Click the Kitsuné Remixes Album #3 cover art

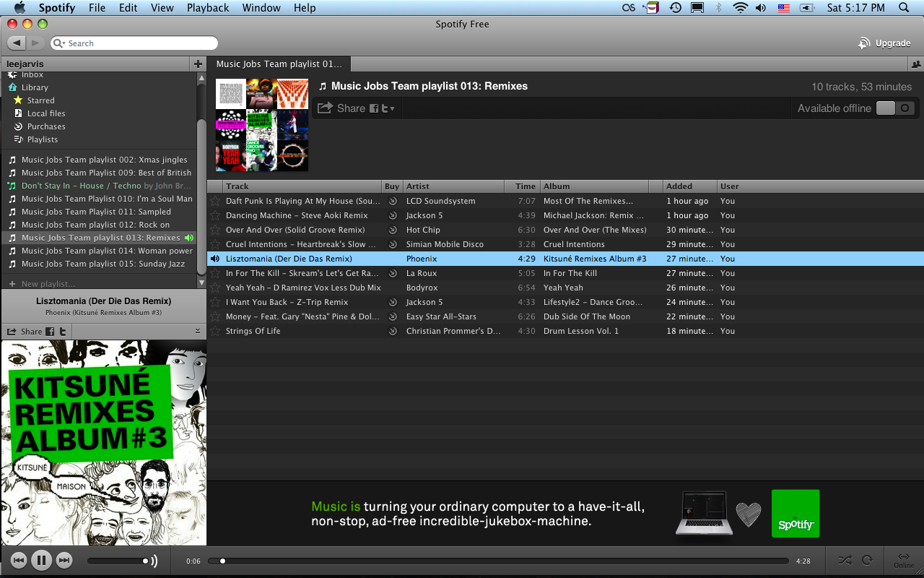[x=103, y=443]
